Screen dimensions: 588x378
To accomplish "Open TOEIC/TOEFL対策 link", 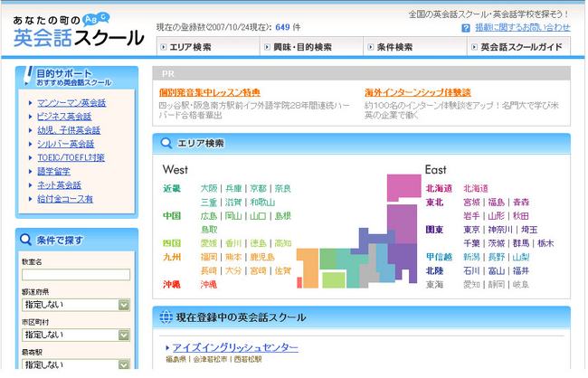I will tap(71, 157).
